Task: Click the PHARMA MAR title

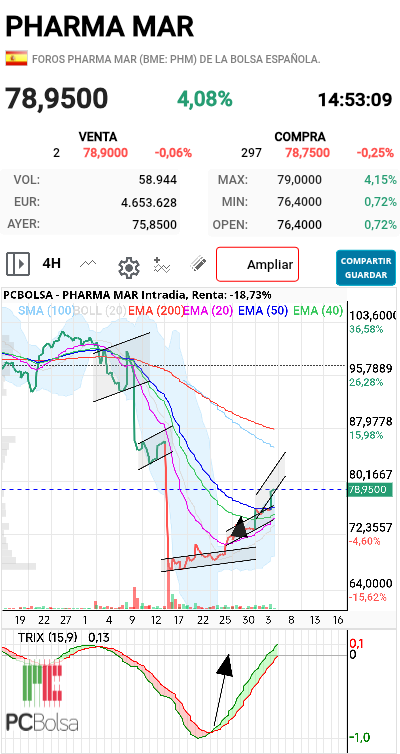Action: 100,26
